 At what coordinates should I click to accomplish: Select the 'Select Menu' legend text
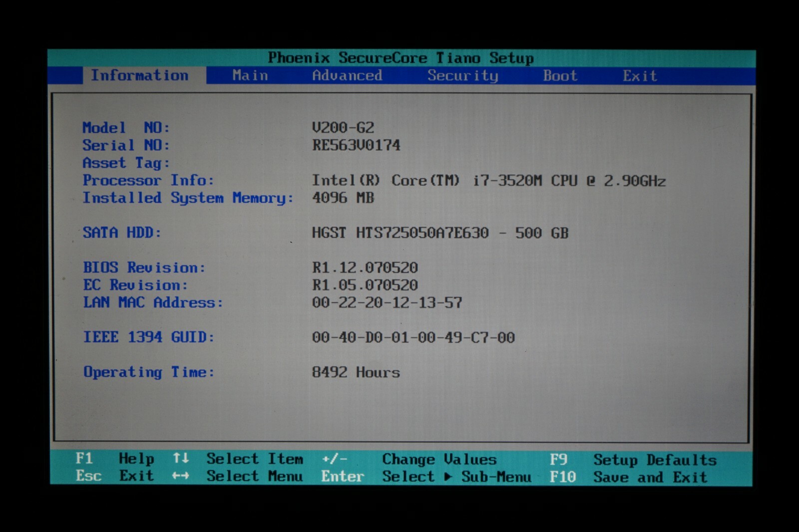(x=255, y=476)
